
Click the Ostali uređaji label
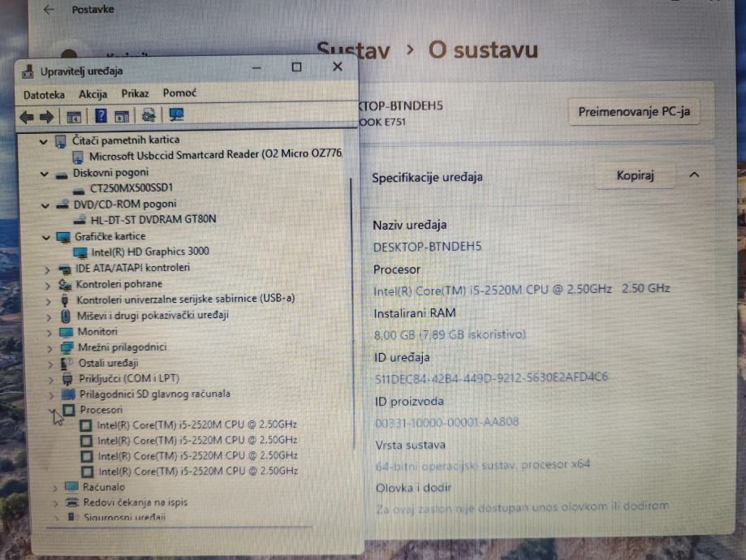tap(109, 363)
